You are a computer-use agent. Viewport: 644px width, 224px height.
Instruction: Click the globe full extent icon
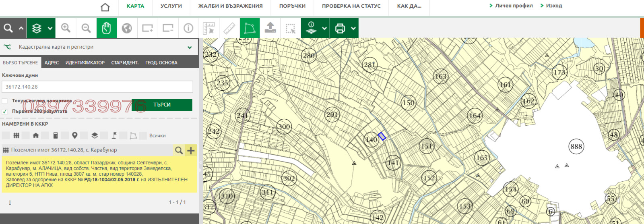[127, 28]
